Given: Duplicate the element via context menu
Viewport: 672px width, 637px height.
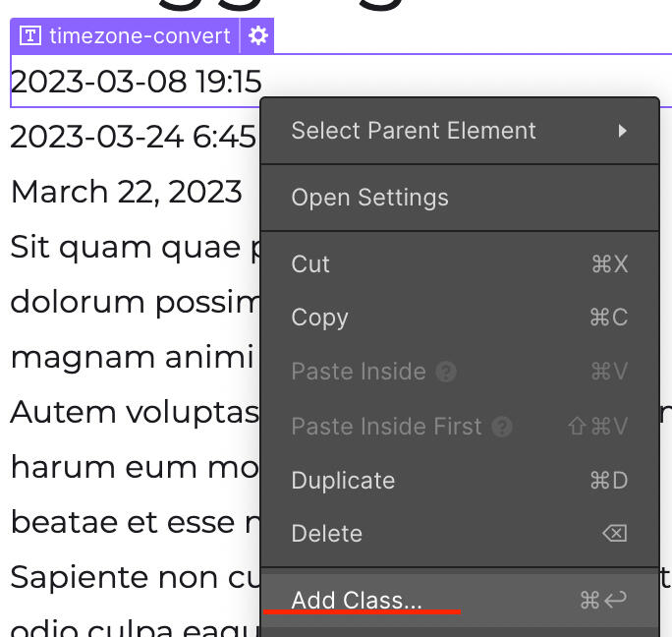Looking at the screenshot, I should click(343, 481).
